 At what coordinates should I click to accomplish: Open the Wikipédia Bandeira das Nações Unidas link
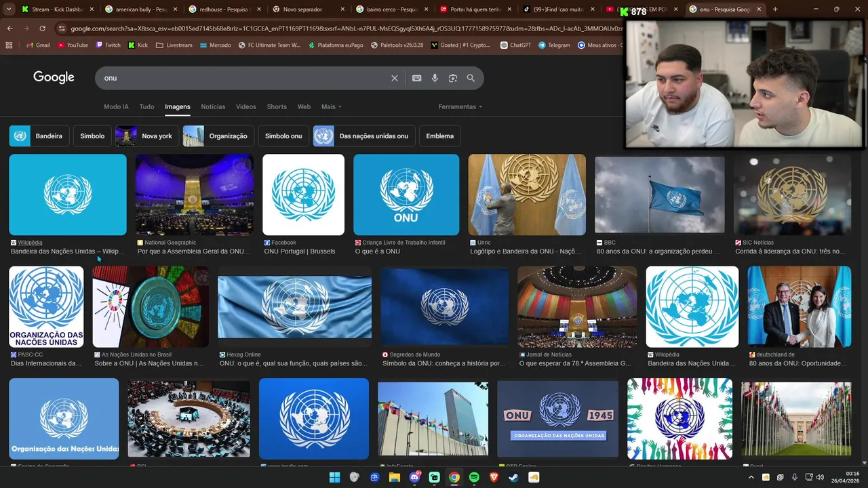(x=67, y=251)
